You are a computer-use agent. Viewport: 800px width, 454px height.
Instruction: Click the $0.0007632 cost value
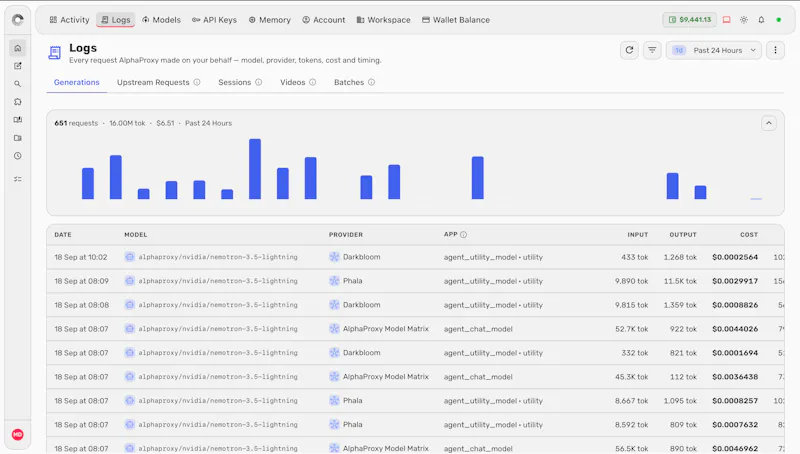coord(735,424)
